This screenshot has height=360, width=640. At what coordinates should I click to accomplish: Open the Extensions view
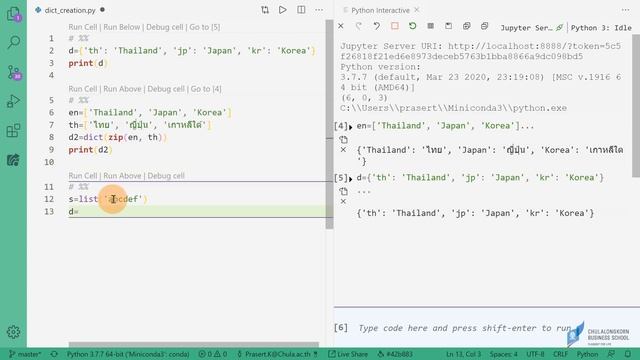tap(13, 131)
